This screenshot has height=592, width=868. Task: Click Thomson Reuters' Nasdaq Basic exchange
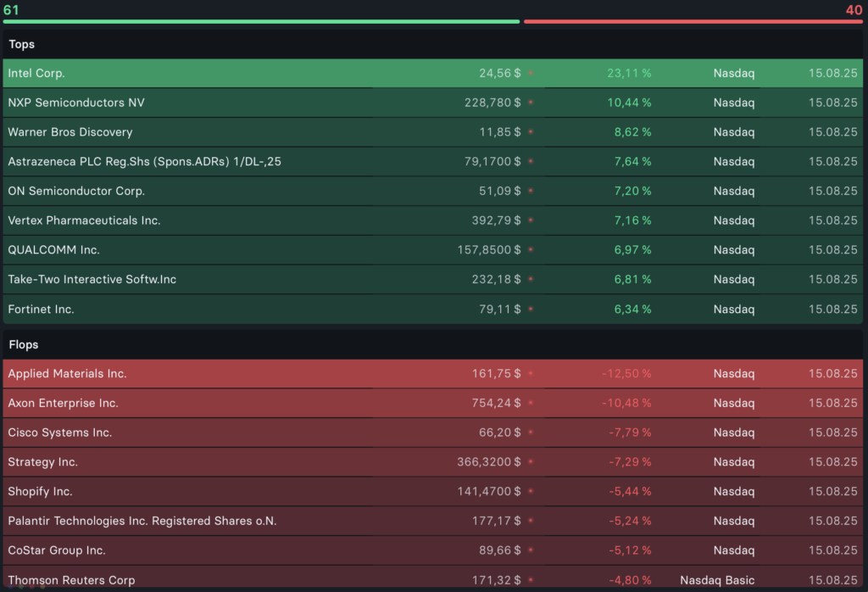point(717,580)
